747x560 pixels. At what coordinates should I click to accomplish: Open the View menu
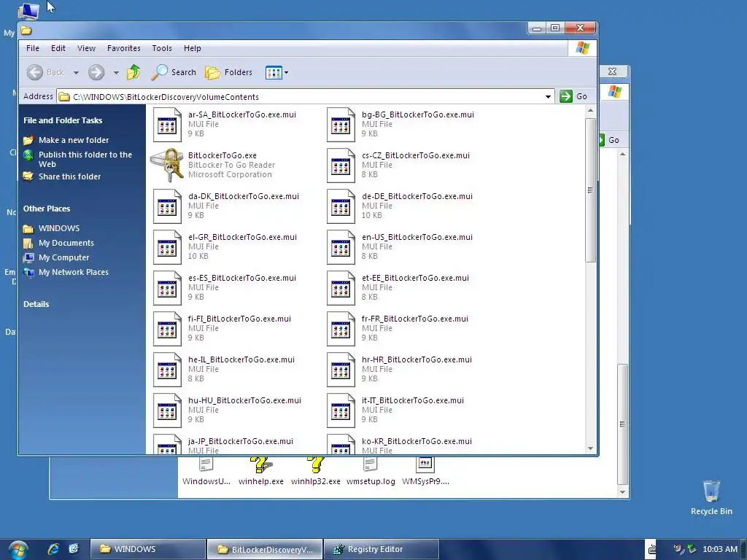(x=86, y=48)
